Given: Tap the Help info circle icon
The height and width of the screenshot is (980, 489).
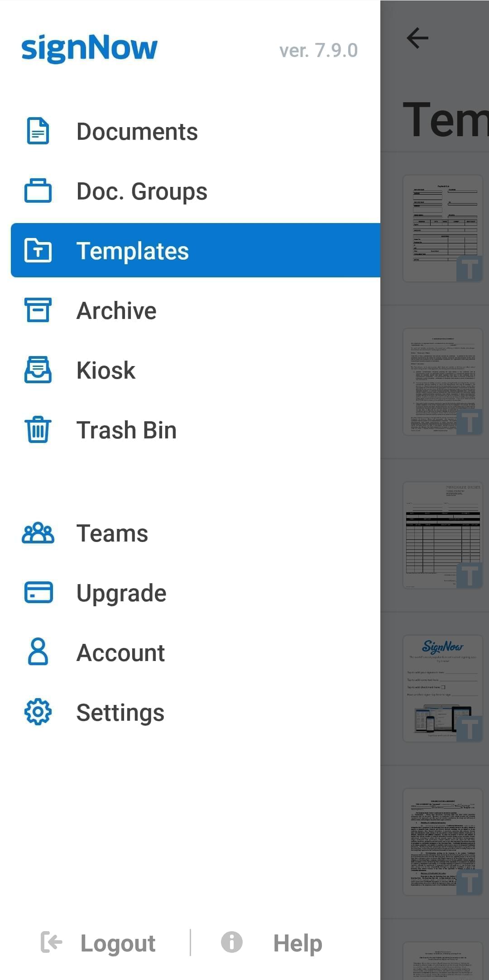Looking at the screenshot, I should click(232, 942).
